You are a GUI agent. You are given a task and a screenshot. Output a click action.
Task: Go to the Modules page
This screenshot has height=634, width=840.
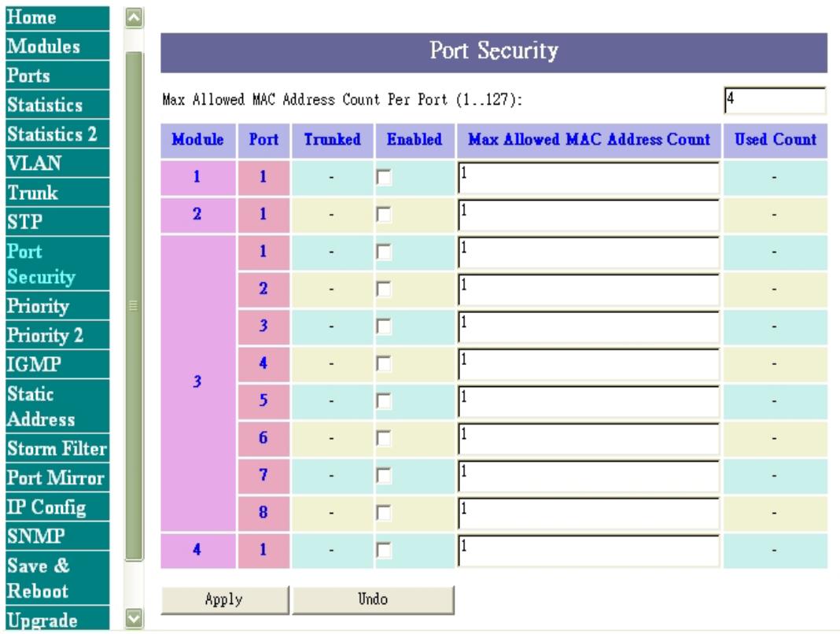coord(57,46)
